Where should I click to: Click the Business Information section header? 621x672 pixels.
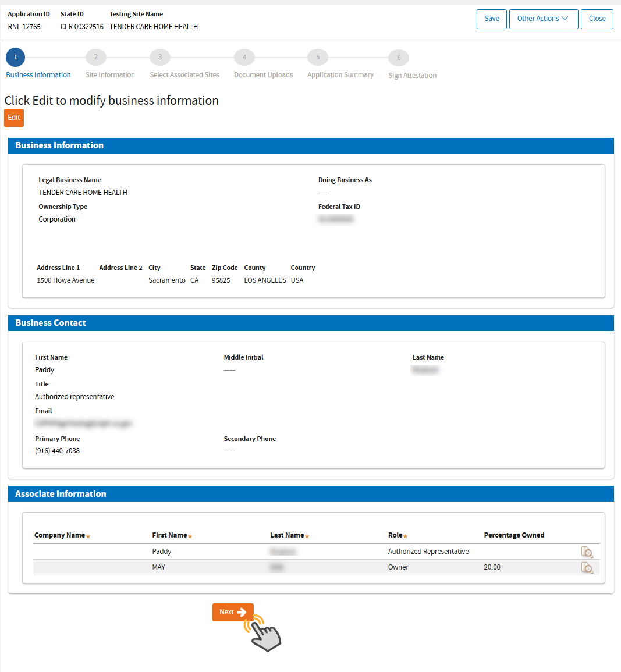pyautogui.click(x=311, y=145)
